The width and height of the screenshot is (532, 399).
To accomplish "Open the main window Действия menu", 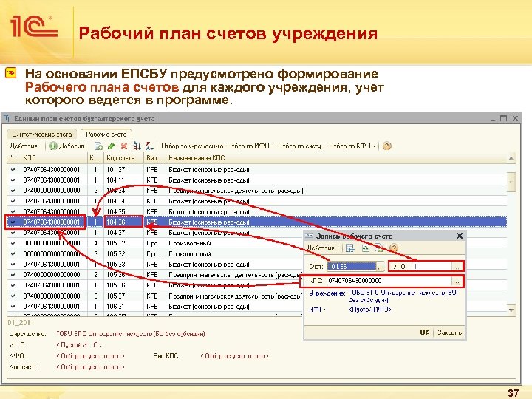I will pyautogui.click(x=25, y=146).
